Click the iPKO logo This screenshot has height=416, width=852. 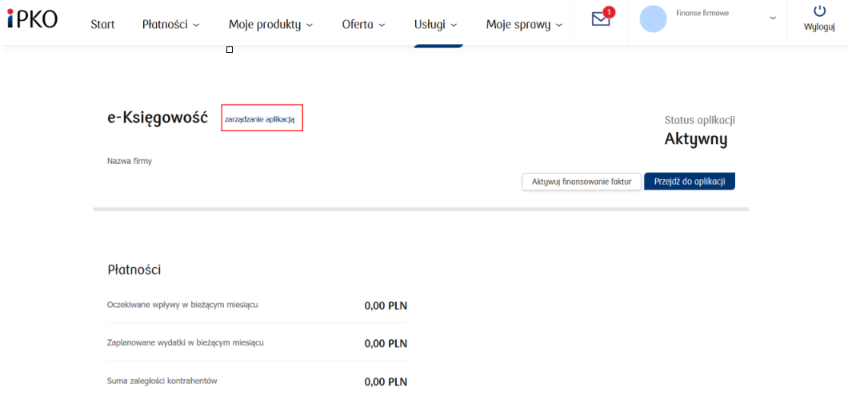(x=32, y=17)
